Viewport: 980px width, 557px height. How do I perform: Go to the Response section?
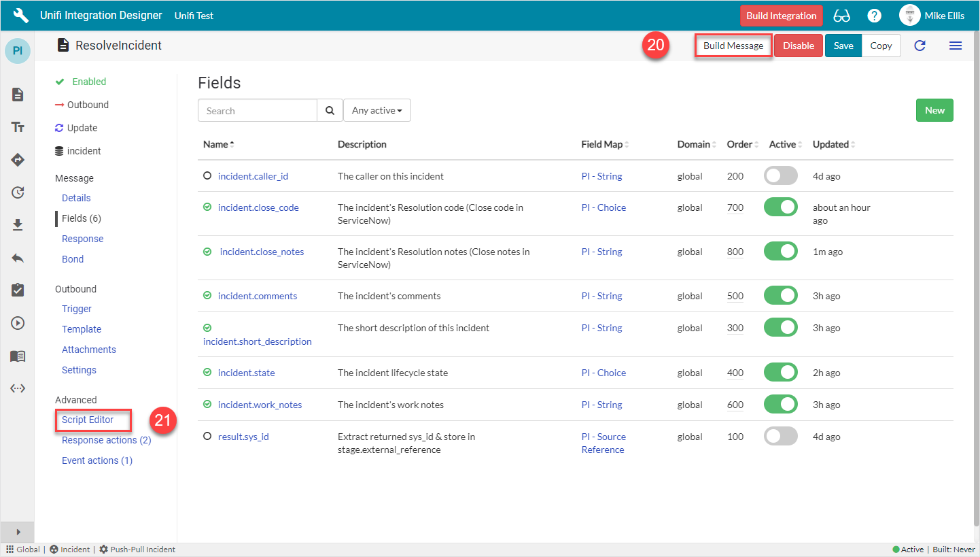point(82,239)
